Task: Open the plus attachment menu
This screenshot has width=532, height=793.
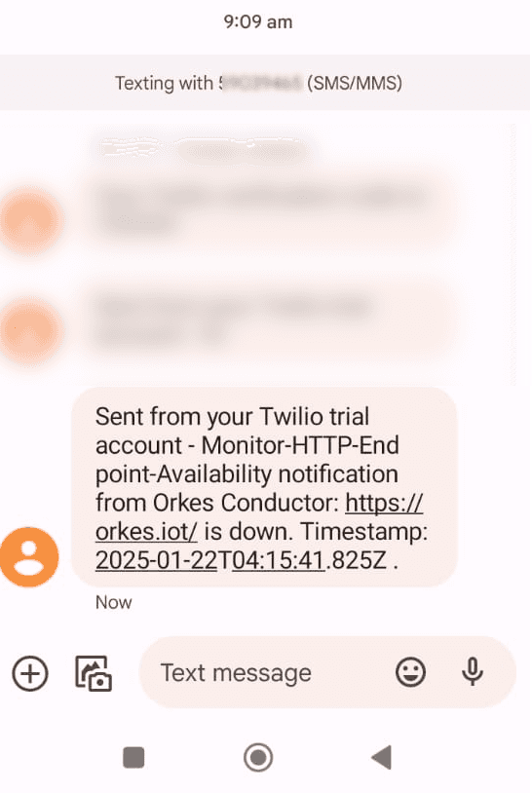Action: click(30, 673)
